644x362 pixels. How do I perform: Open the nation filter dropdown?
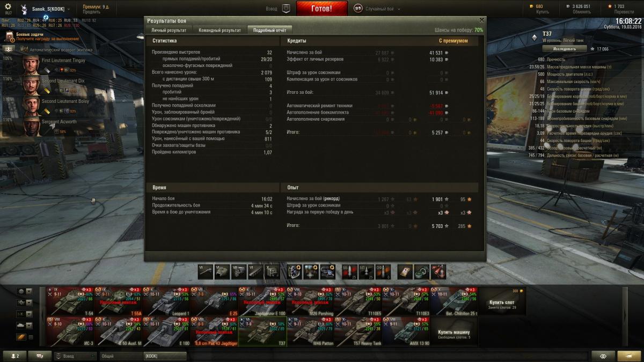(x=25, y=291)
